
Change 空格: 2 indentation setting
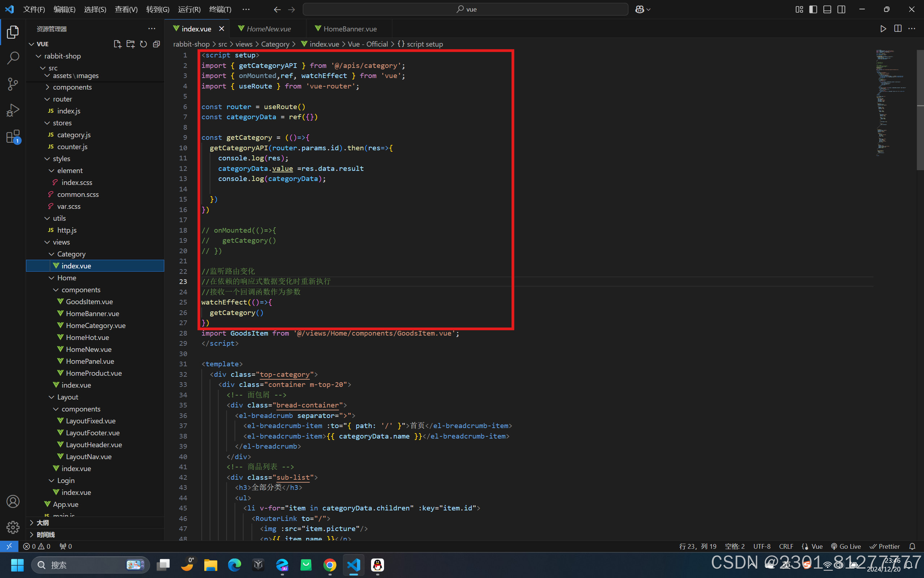tap(735, 546)
